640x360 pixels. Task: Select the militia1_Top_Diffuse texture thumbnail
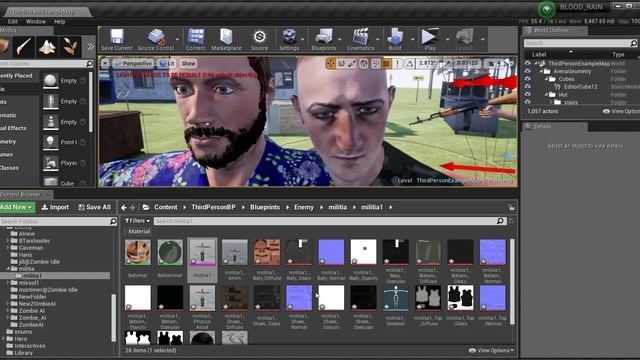[428, 298]
